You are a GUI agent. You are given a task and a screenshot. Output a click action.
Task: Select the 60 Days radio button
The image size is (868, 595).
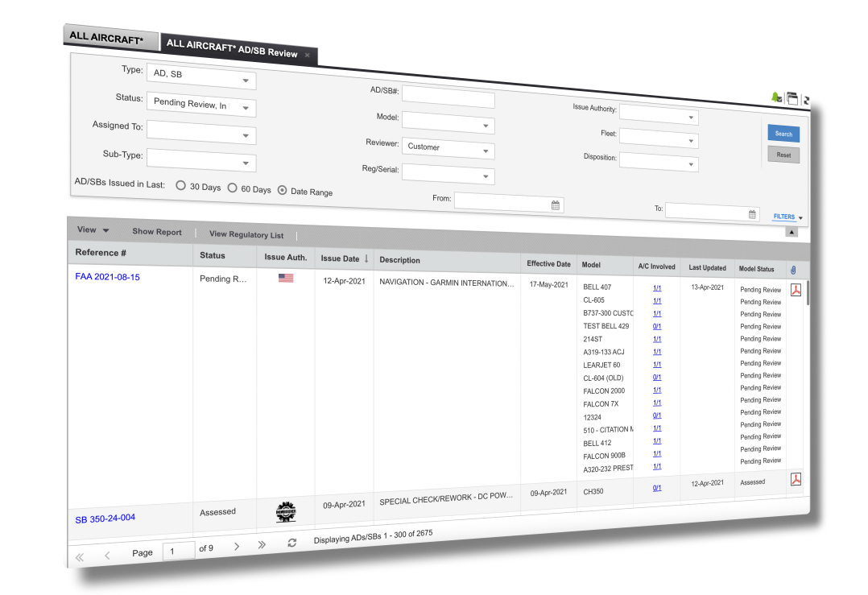(232, 188)
